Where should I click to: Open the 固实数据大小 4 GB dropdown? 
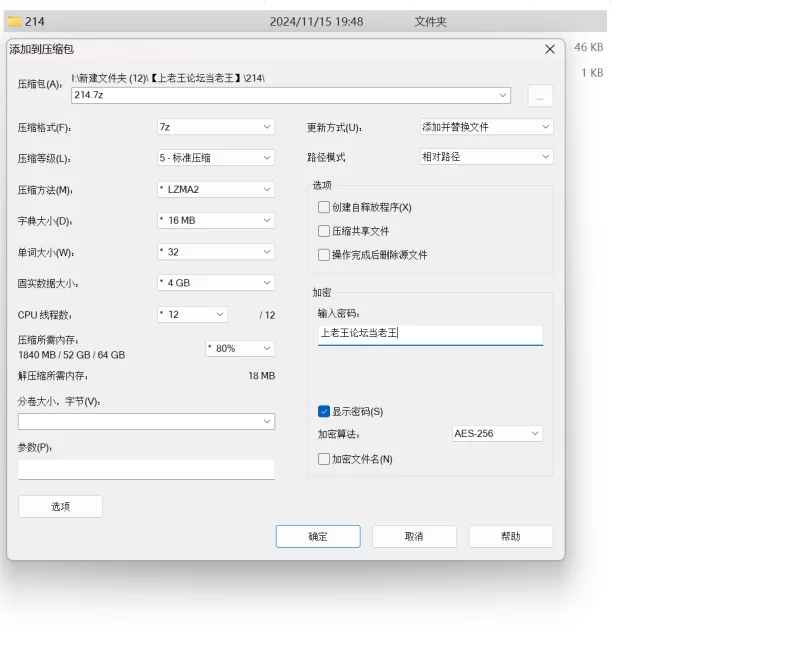(x=216, y=283)
